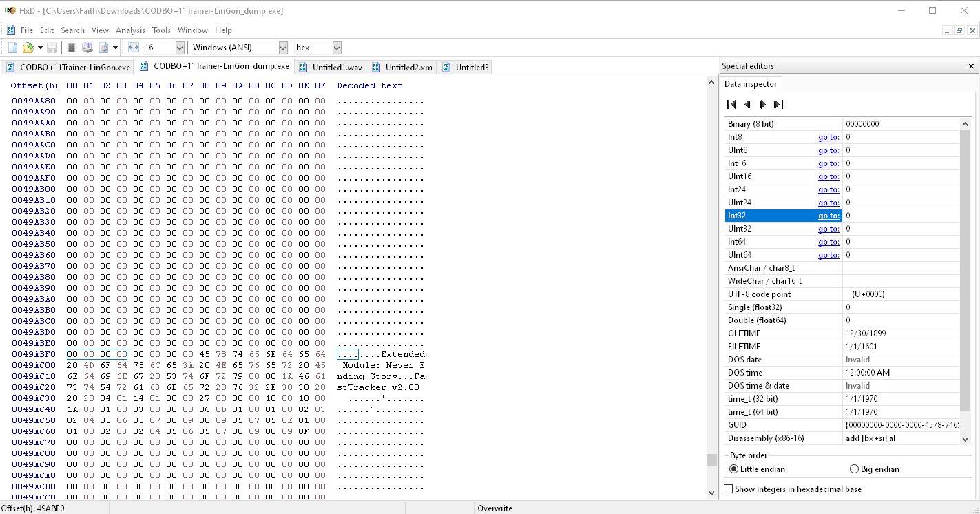This screenshot has height=514, width=980.
Task: Open the Windows (ANSI) charset dropdown
Action: click(283, 48)
